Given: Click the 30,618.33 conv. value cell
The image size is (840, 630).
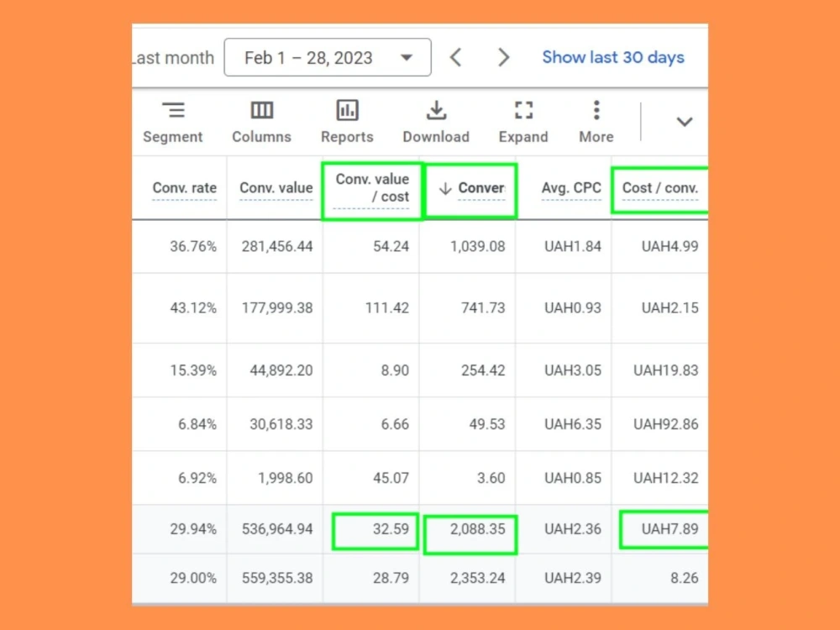Looking at the screenshot, I should tap(281, 424).
